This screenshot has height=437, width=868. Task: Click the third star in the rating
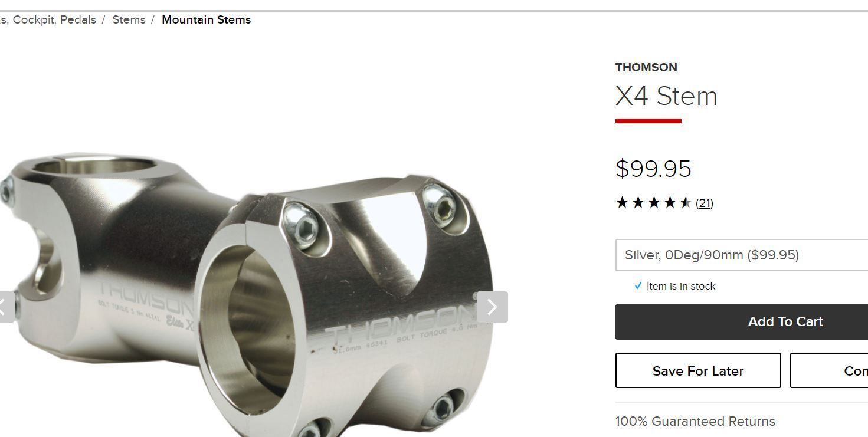coord(654,203)
